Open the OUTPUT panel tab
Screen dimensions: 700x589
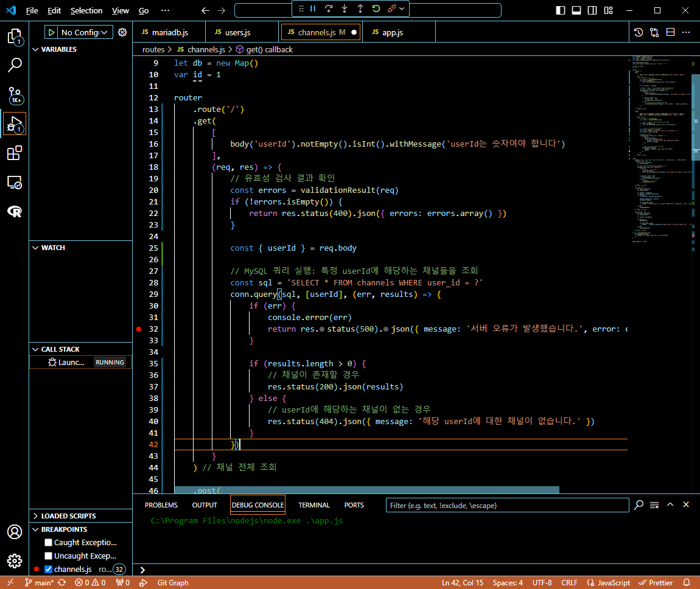coord(205,505)
